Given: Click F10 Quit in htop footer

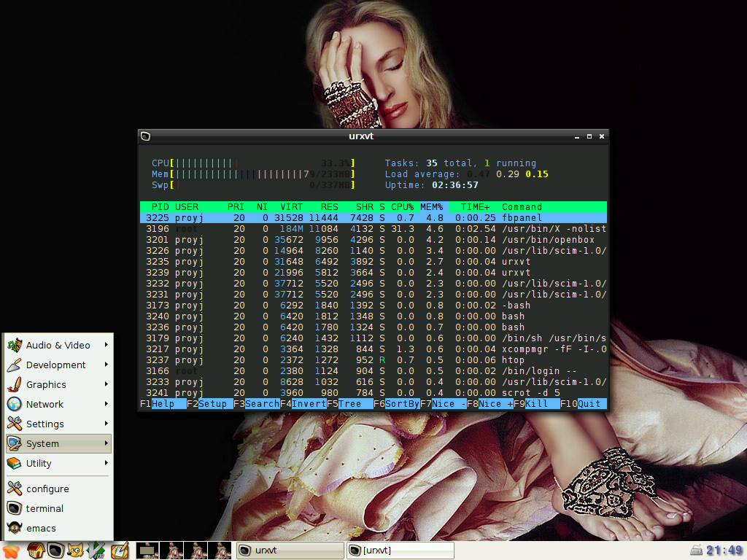Looking at the screenshot, I should (x=583, y=404).
